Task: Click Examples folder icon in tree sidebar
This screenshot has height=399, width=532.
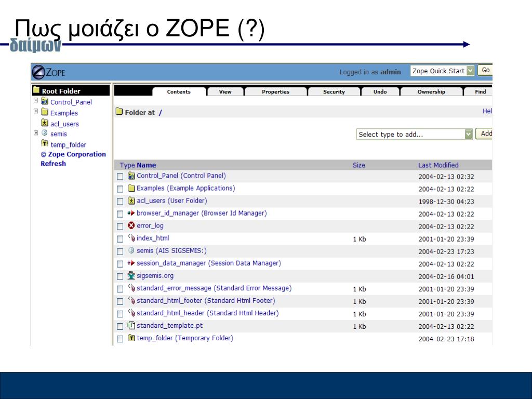Action: click(x=45, y=112)
